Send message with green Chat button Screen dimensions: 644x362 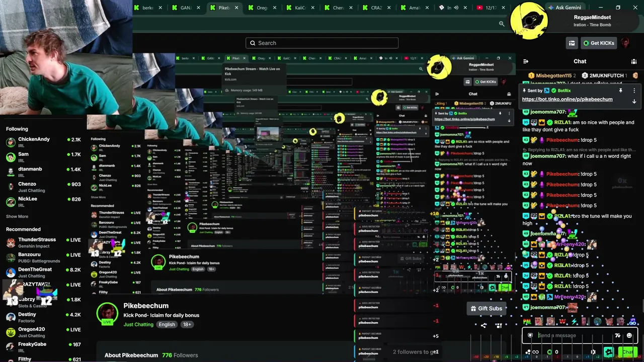pyautogui.click(x=627, y=352)
